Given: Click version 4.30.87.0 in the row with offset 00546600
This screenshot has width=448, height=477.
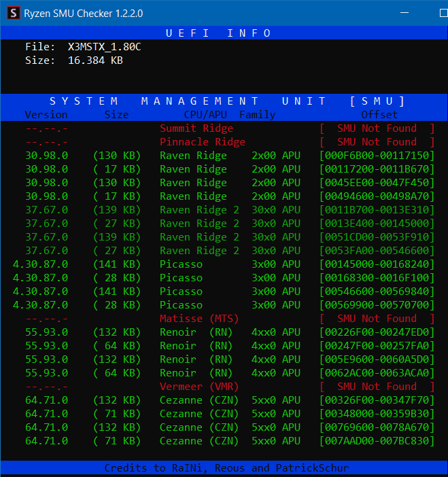Looking at the screenshot, I should tap(41, 291).
